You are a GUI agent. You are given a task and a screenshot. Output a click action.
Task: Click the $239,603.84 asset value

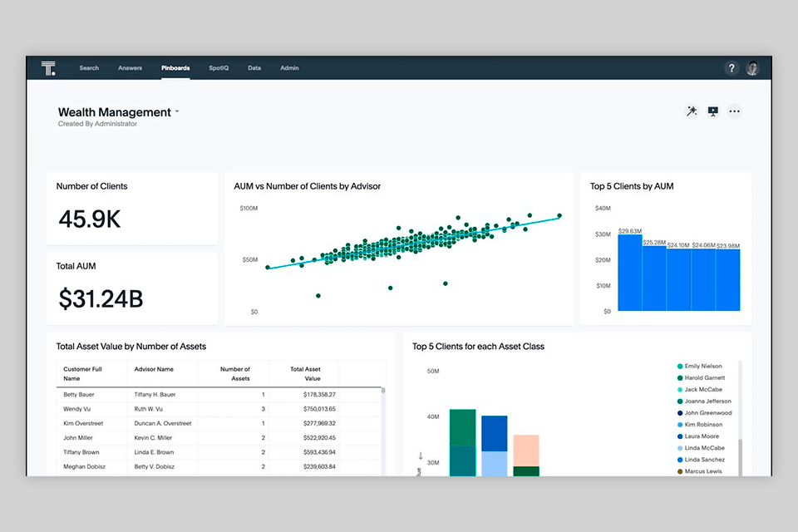tap(319, 466)
